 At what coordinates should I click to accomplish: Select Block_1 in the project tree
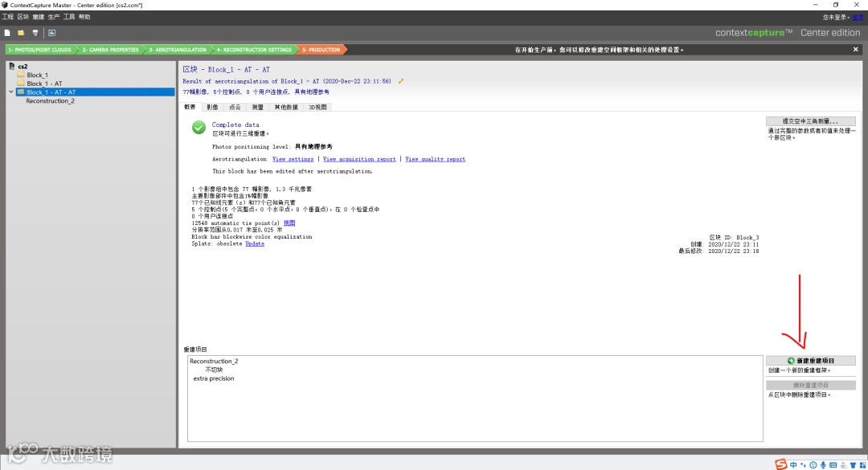coord(37,75)
